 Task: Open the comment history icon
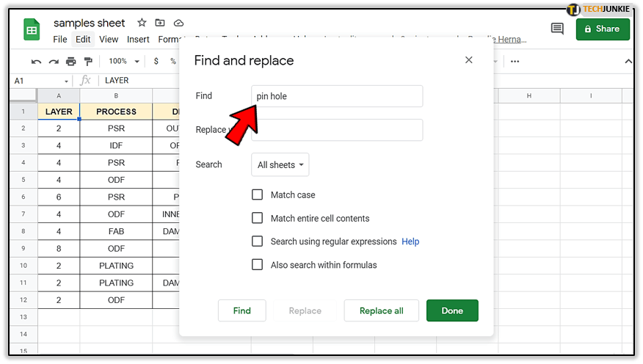tap(557, 29)
